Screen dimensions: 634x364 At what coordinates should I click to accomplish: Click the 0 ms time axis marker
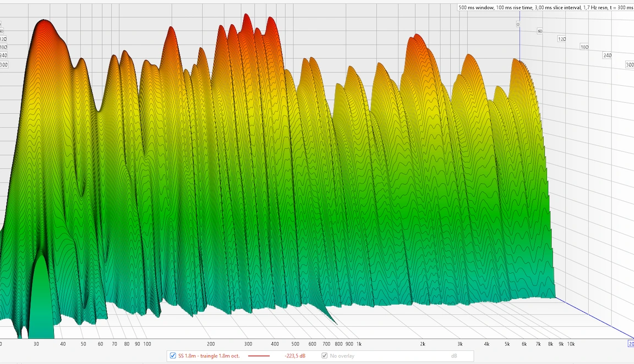(517, 24)
